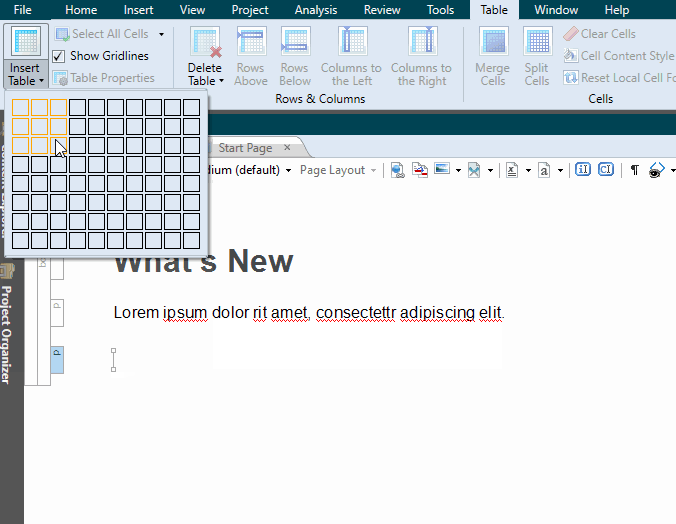The image size is (676, 524).
Task: Expand character style dropdown arrow
Action: (560, 170)
